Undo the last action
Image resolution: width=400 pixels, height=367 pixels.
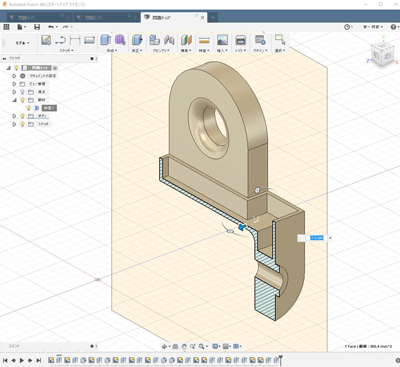(x=51, y=27)
